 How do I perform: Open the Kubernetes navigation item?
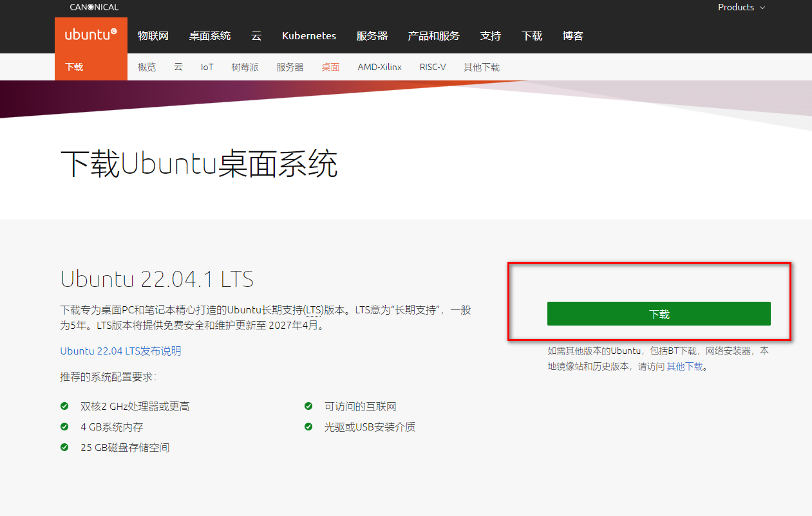(x=309, y=35)
